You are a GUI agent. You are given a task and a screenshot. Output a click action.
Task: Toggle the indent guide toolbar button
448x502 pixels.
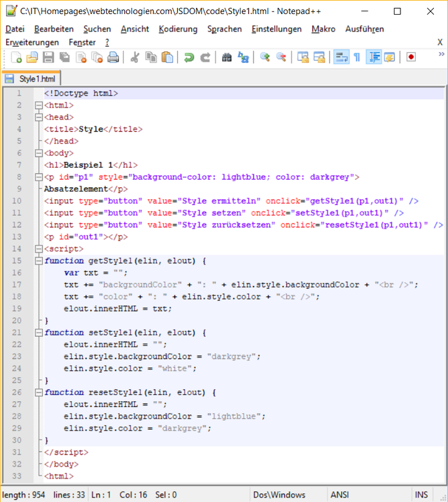[x=374, y=57]
